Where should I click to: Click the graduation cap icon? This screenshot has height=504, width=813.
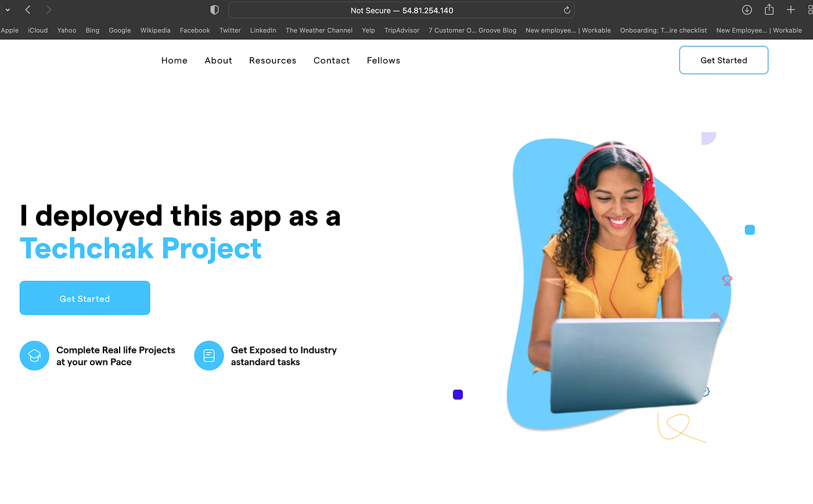[x=34, y=355]
